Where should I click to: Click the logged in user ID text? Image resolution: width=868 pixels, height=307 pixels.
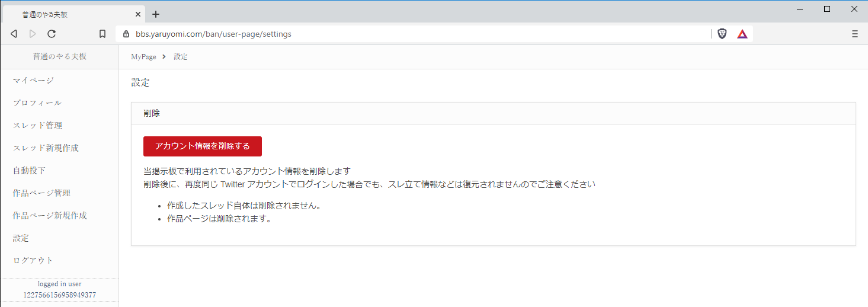60,295
